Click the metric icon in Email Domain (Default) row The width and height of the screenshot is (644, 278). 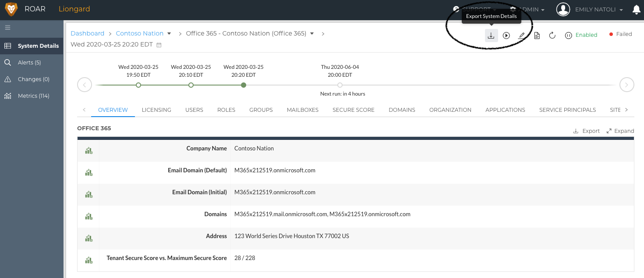[x=88, y=173]
